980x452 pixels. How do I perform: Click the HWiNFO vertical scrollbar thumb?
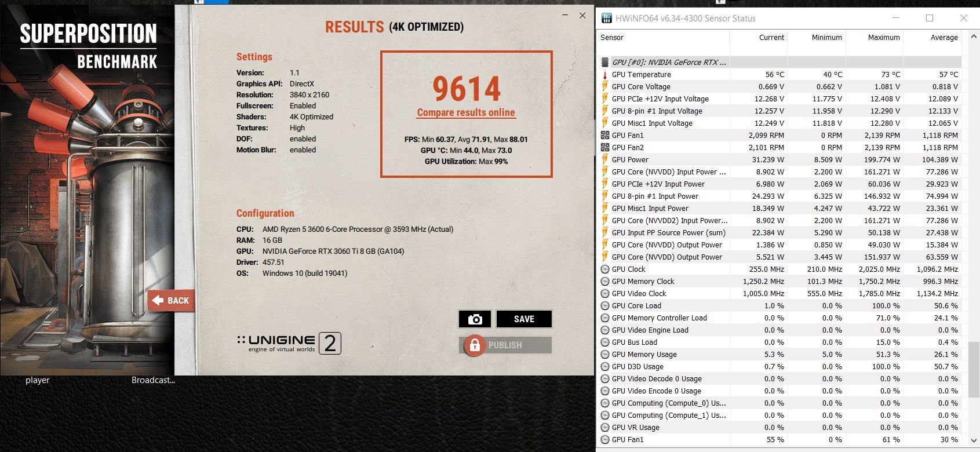tap(974, 369)
